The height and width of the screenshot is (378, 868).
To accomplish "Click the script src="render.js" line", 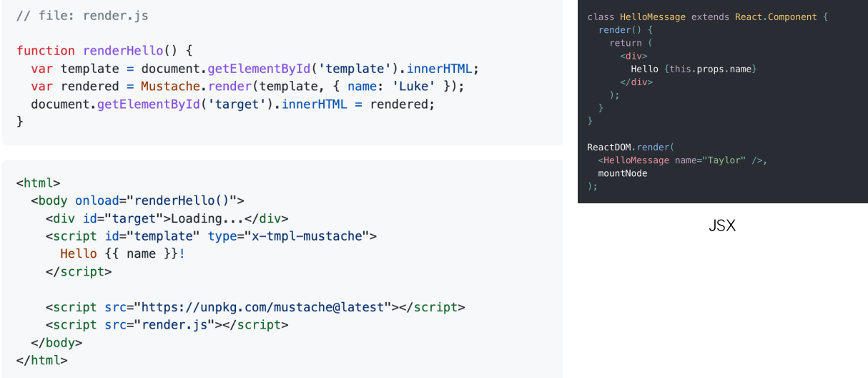I will point(167,325).
